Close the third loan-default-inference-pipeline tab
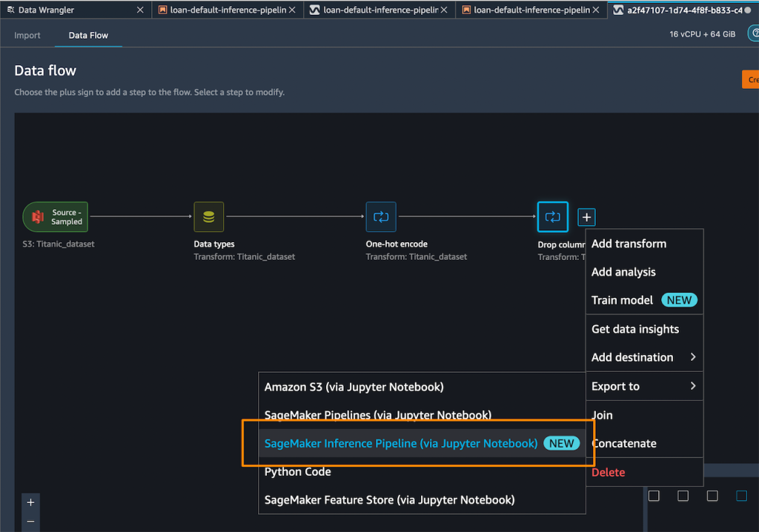759x532 pixels. coord(596,10)
